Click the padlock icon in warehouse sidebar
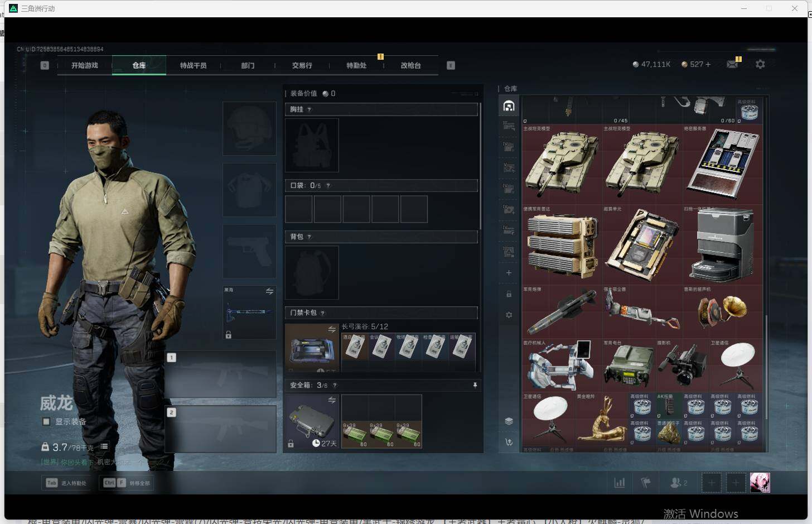Image resolution: width=812 pixels, height=524 pixels. tap(509, 294)
